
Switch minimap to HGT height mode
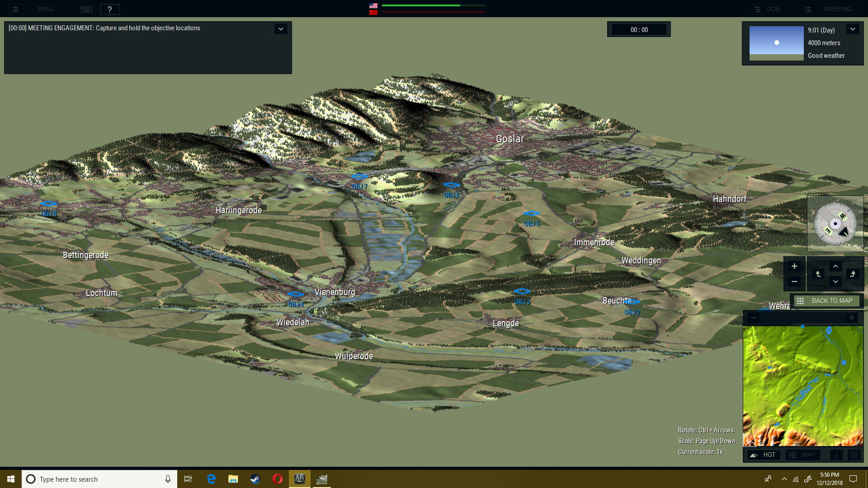point(763,455)
